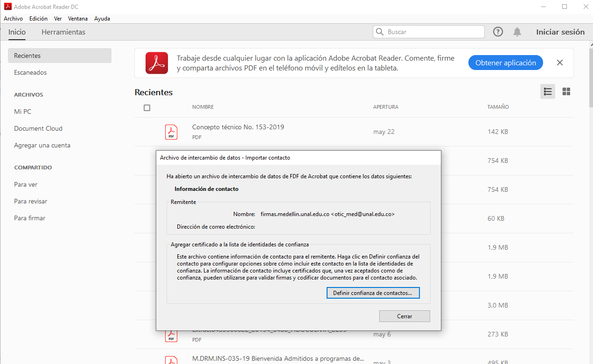Viewport: 593px width, 364px height.
Task: Sort the list by APERTURA column
Action: 386,107
